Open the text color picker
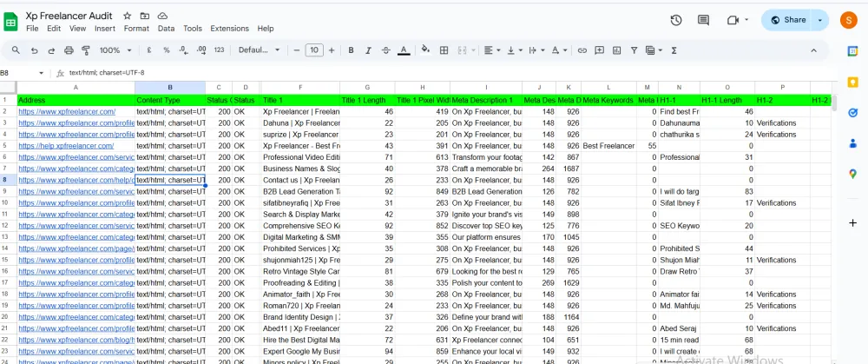 [x=404, y=50]
